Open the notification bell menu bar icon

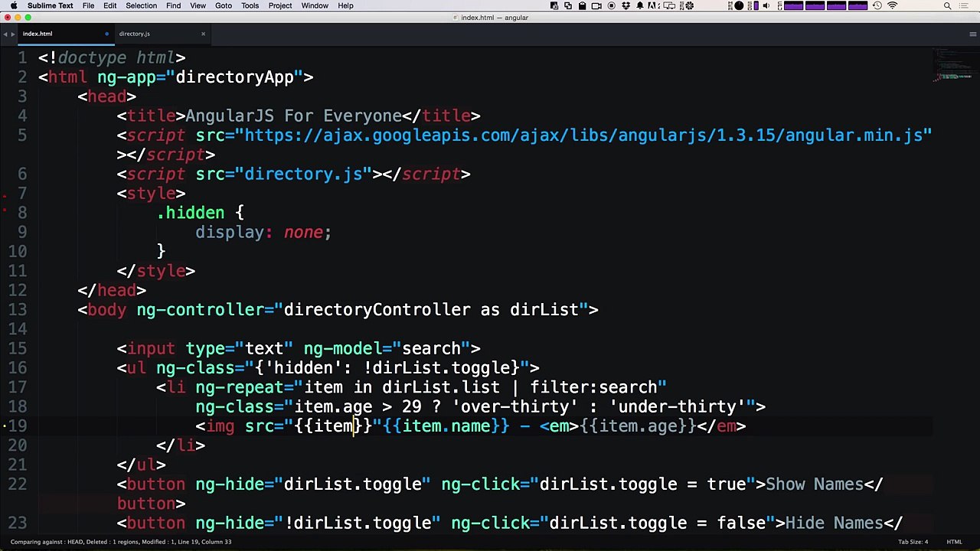[x=640, y=5]
